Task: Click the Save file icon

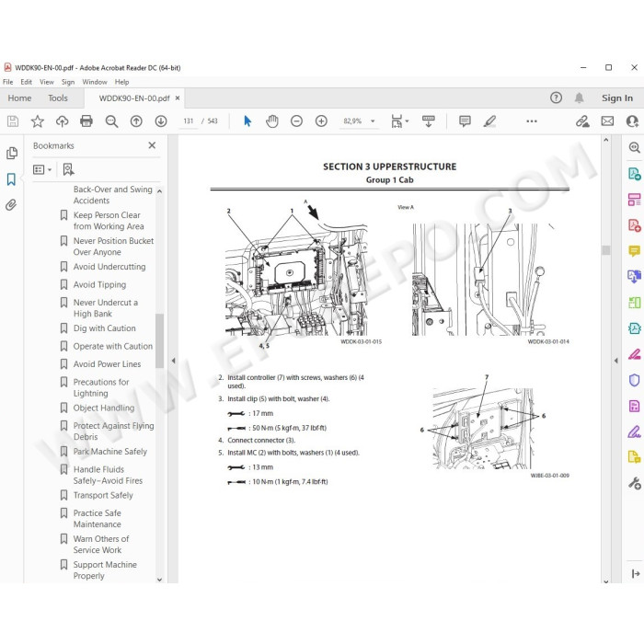Action: (x=13, y=121)
